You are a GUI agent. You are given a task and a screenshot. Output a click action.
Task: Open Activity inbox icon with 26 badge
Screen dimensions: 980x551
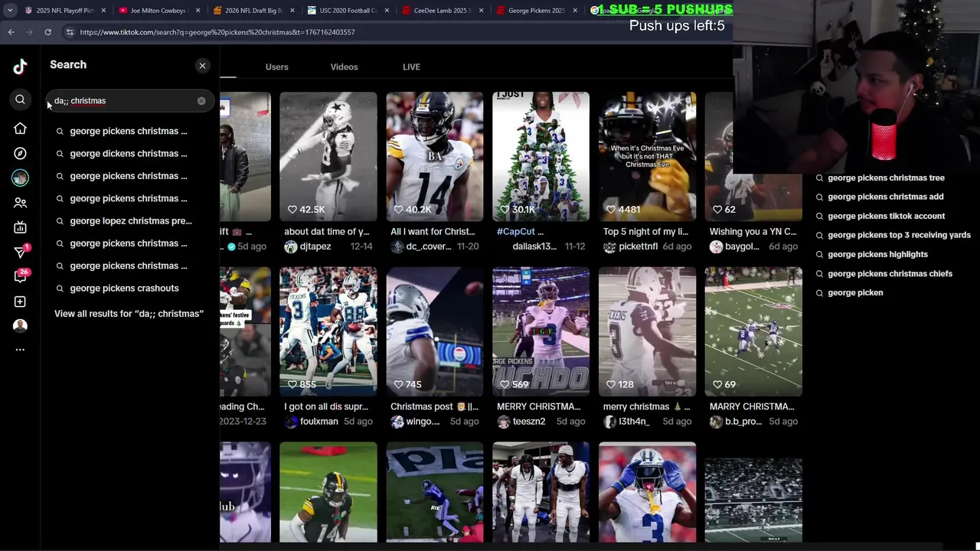click(21, 276)
